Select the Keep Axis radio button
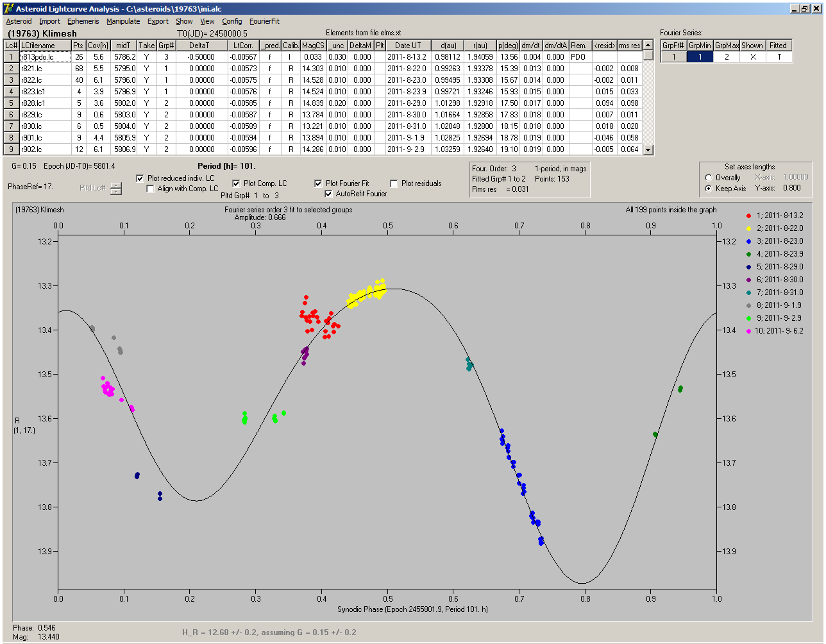Viewport: 826px width, 644px height. (x=709, y=189)
